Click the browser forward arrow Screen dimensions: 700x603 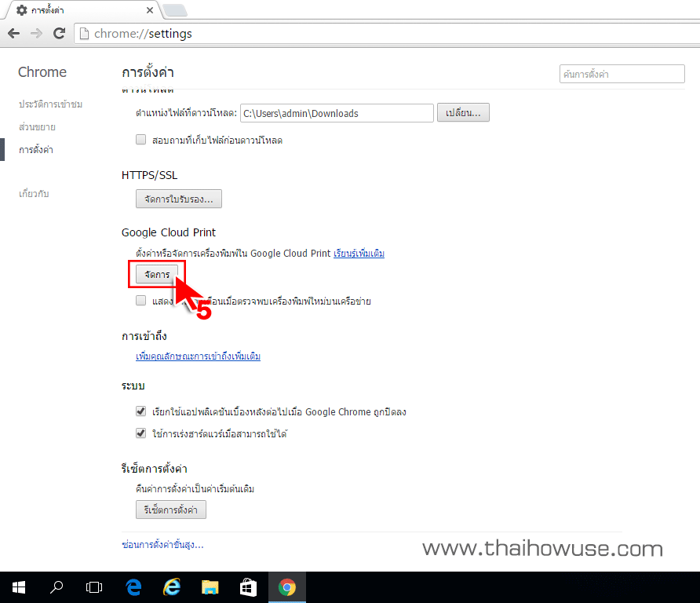[36, 34]
